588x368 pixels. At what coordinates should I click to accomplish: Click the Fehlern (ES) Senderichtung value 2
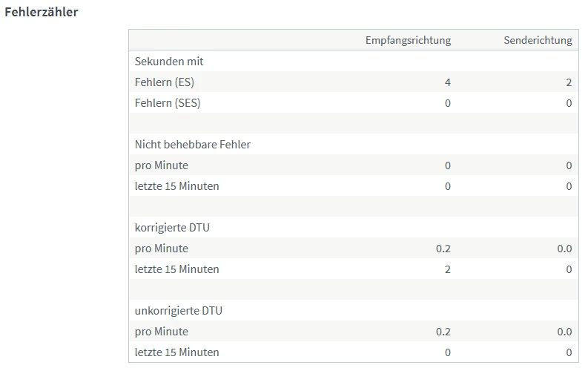[x=569, y=82]
